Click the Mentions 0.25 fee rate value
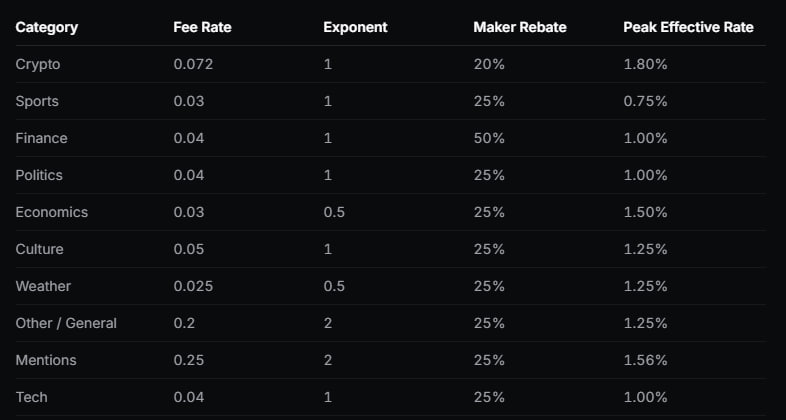The height and width of the screenshot is (420, 786). point(189,360)
